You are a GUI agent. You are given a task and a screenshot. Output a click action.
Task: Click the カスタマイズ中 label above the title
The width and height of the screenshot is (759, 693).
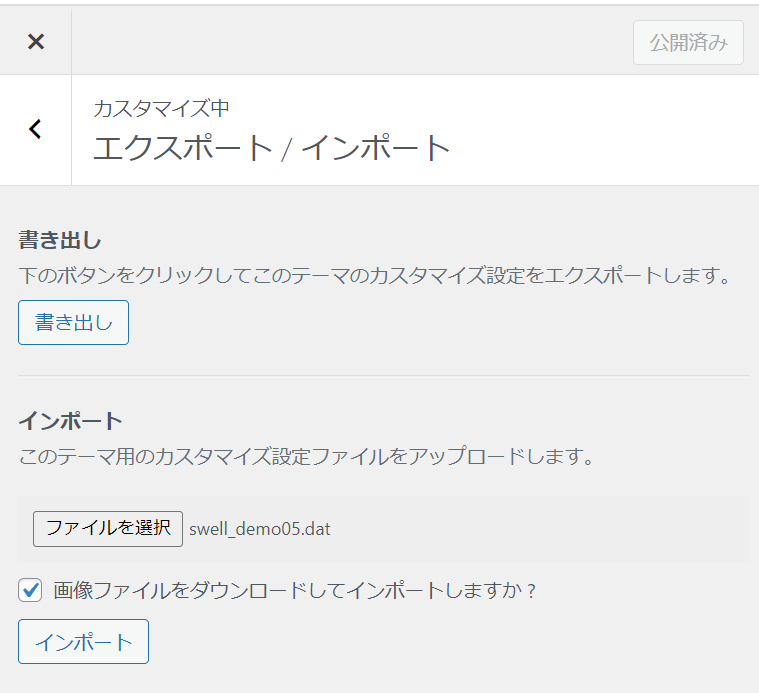[161, 108]
